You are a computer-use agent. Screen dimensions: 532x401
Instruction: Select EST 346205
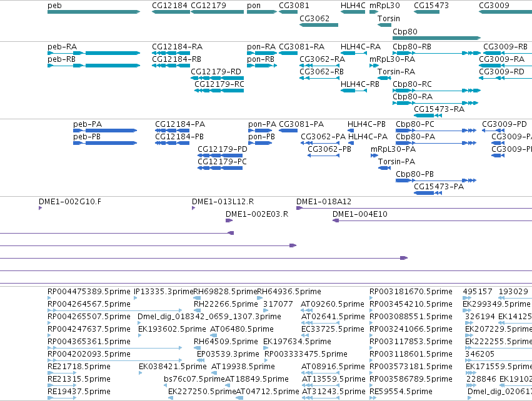(479, 354)
